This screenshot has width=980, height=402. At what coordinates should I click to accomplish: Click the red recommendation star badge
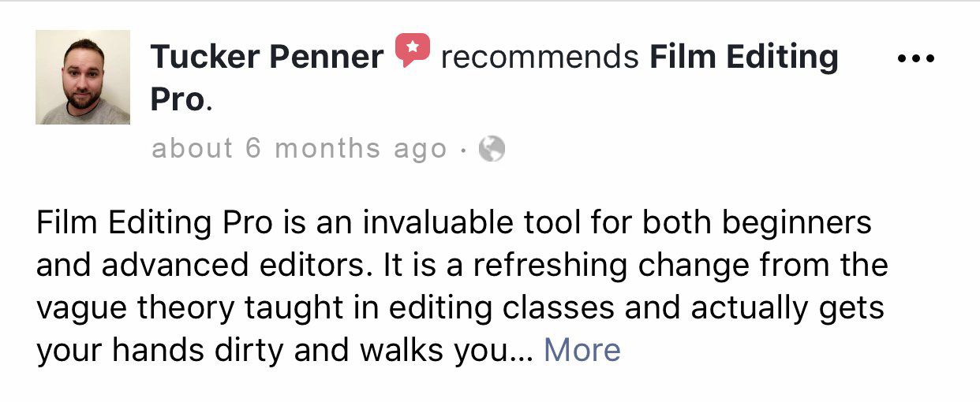pyautogui.click(x=413, y=51)
